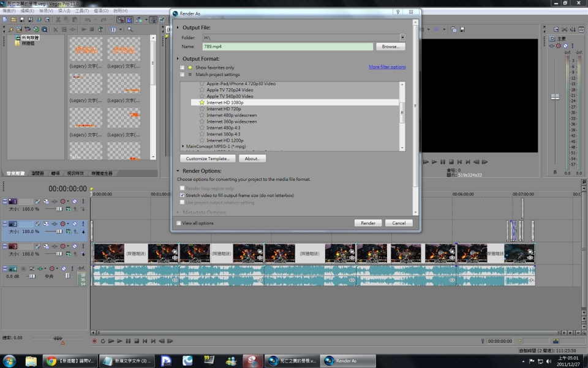Collapse the Render Options section
The width and height of the screenshot is (588, 368).
(x=178, y=171)
